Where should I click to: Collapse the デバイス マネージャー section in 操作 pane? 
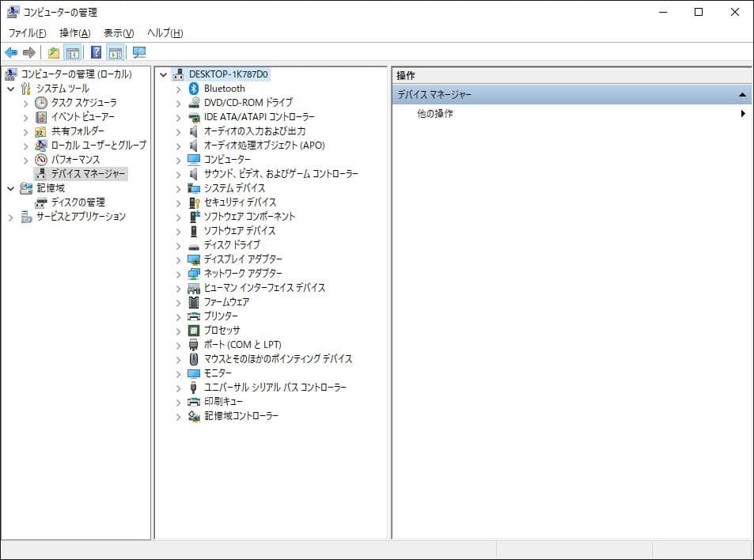coord(742,94)
